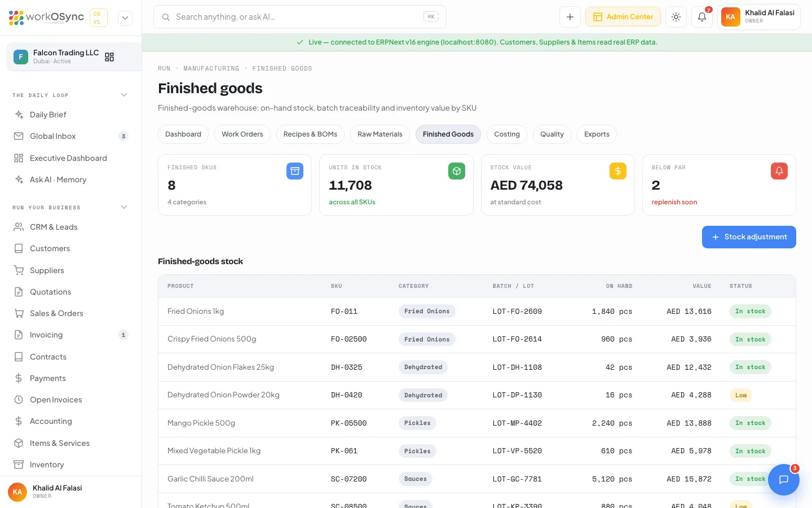Open Admin Center

tap(623, 17)
